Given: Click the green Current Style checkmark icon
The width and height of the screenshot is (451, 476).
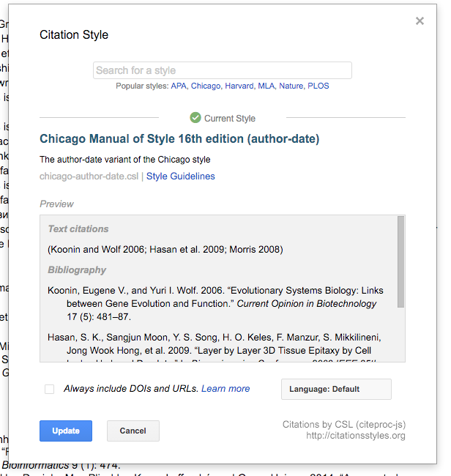Looking at the screenshot, I should [x=195, y=118].
